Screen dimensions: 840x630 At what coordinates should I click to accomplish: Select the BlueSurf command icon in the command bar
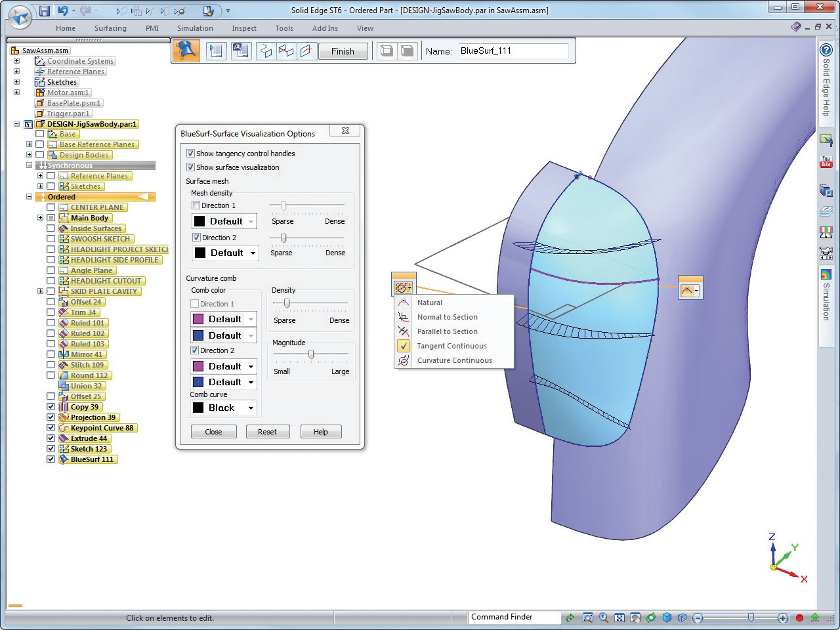(x=186, y=51)
